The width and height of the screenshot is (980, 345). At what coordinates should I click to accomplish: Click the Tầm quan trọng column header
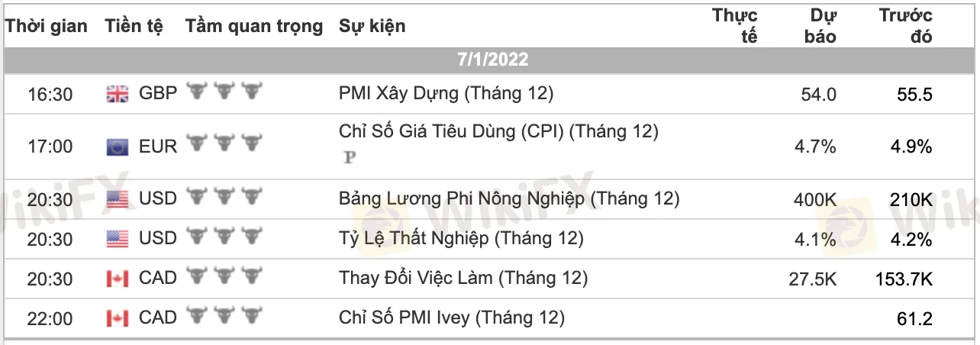click(254, 26)
